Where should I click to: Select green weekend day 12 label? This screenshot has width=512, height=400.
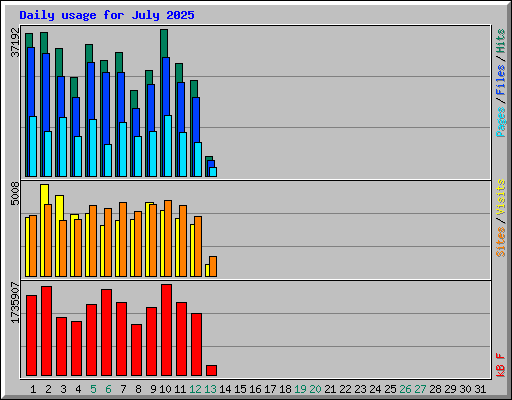tap(195, 389)
